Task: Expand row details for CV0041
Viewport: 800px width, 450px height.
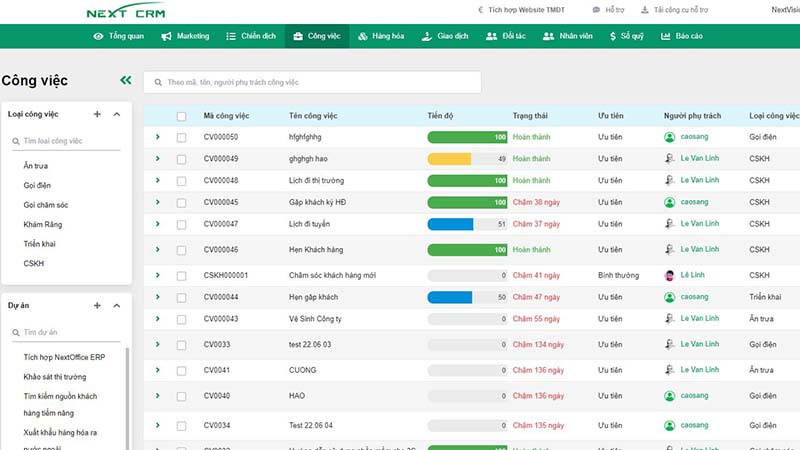Action: (158, 370)
